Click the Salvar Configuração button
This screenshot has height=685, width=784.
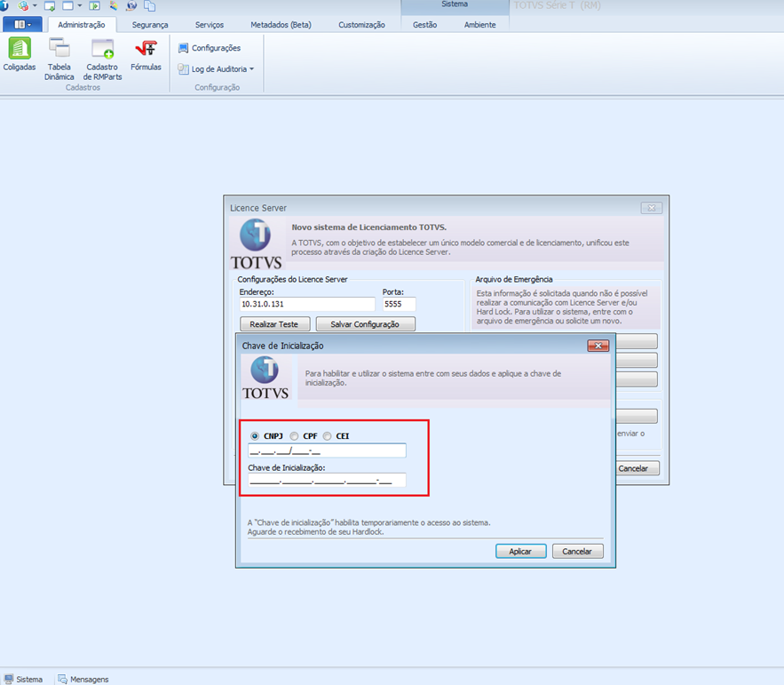tap(365, 324)
